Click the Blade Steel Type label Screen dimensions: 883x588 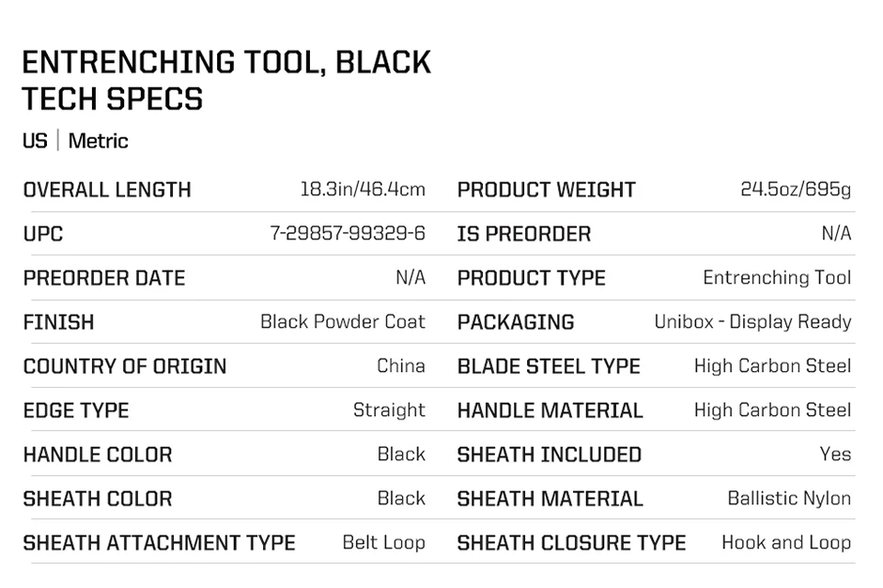point(549,366)
